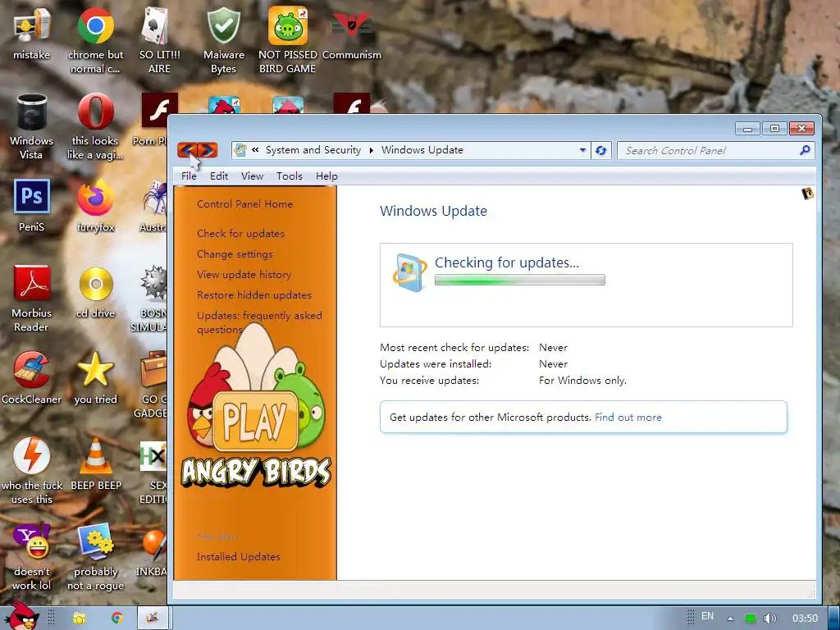Open the Tools menu
This screenshot has height=630, width=840.
[290, 176]
